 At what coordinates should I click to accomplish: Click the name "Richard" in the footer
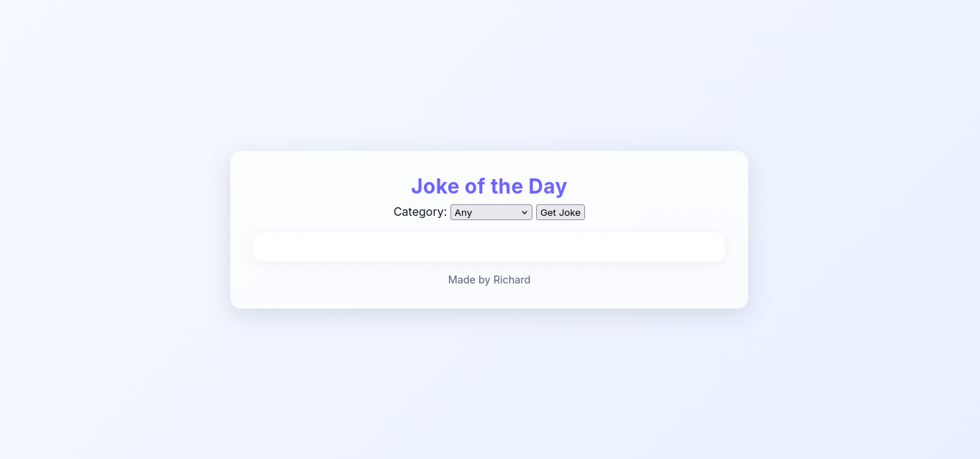[x=512, y=280]
